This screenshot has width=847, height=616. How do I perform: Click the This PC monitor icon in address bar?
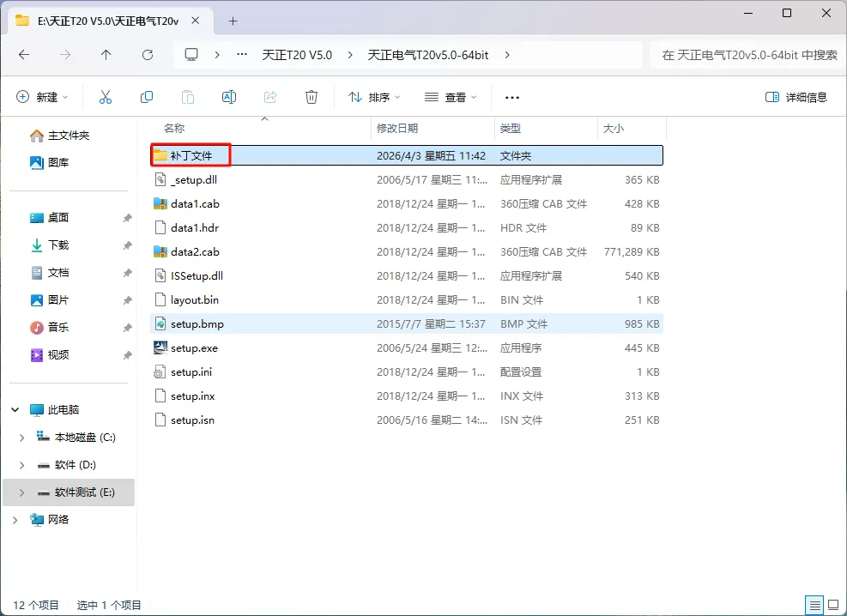[191, 55]
